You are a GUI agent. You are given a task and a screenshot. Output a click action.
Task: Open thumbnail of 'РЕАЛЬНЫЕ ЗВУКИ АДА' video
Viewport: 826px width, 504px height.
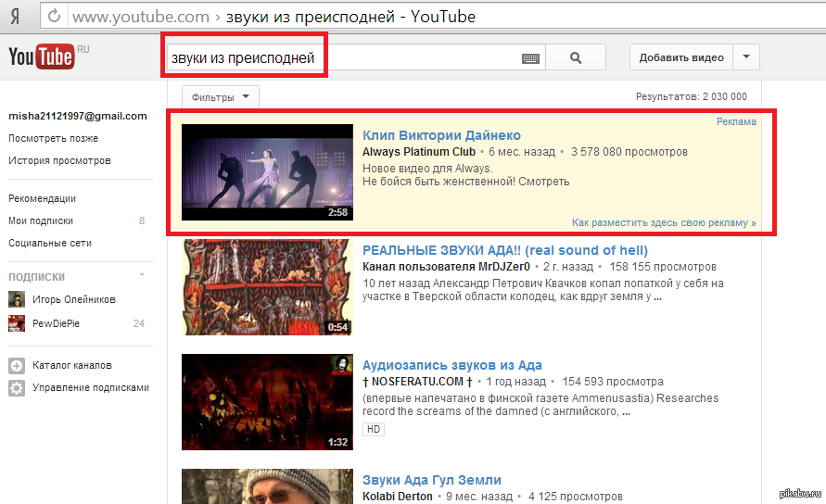point(267,288)
